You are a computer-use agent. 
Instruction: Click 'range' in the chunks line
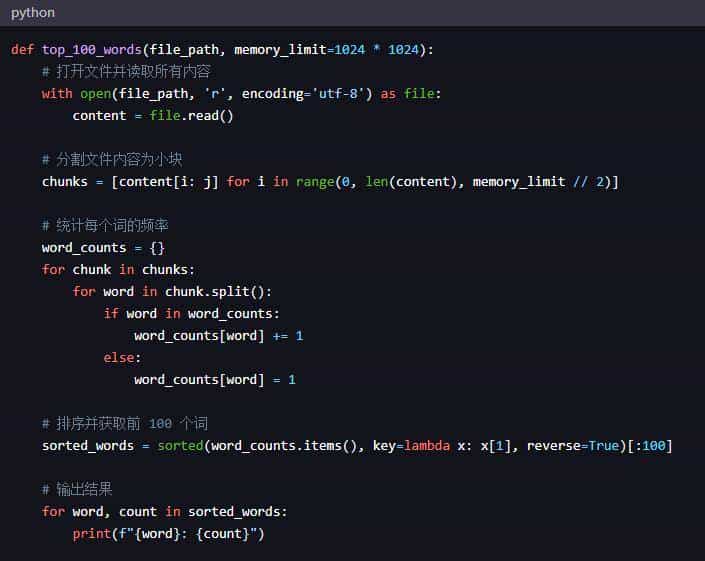(315, 182)
